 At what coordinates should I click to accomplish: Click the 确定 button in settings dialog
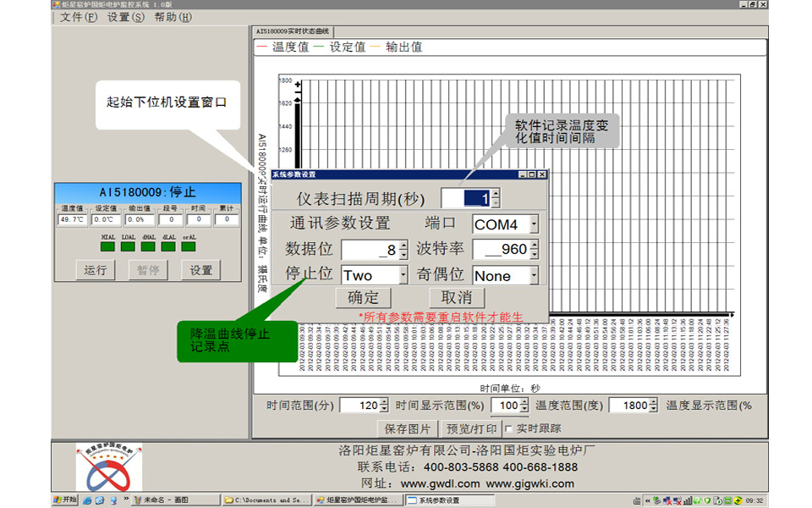point(364,297)
